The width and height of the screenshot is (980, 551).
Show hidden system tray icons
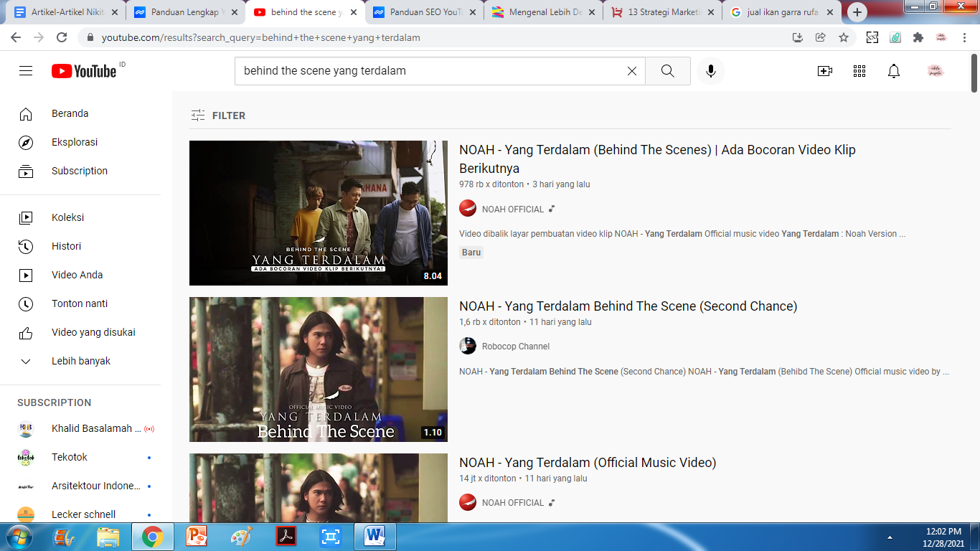coord(890,537)
